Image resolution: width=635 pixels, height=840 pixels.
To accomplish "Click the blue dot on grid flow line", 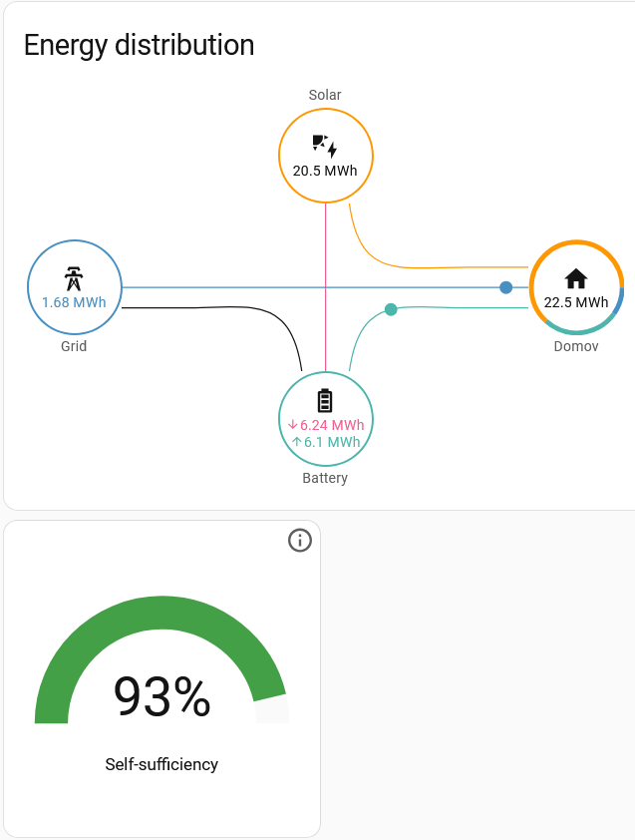I will click(x=506, y=287).
